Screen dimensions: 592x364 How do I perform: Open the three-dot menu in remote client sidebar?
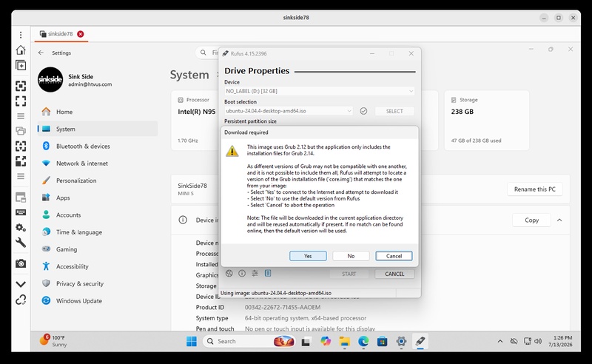point(21,35)
